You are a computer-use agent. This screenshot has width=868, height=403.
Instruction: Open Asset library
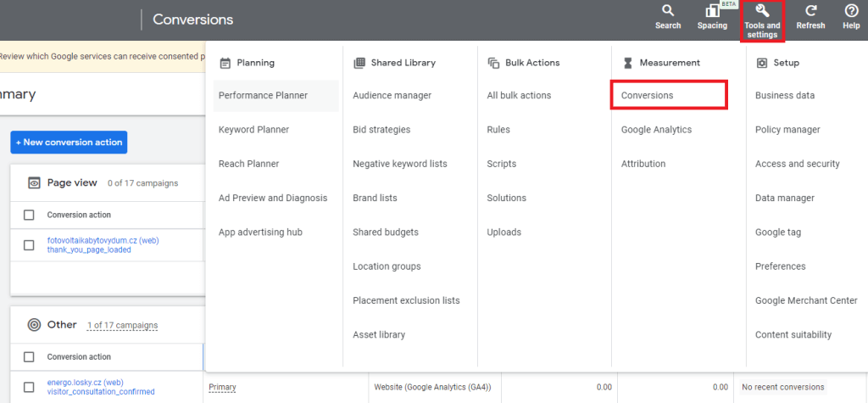click(x=379, y=335)
